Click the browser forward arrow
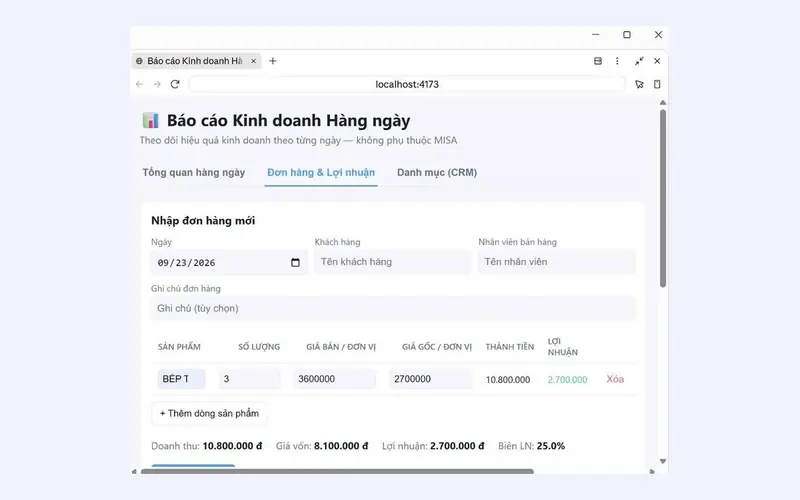800x500 pixels. pos(157,84)
